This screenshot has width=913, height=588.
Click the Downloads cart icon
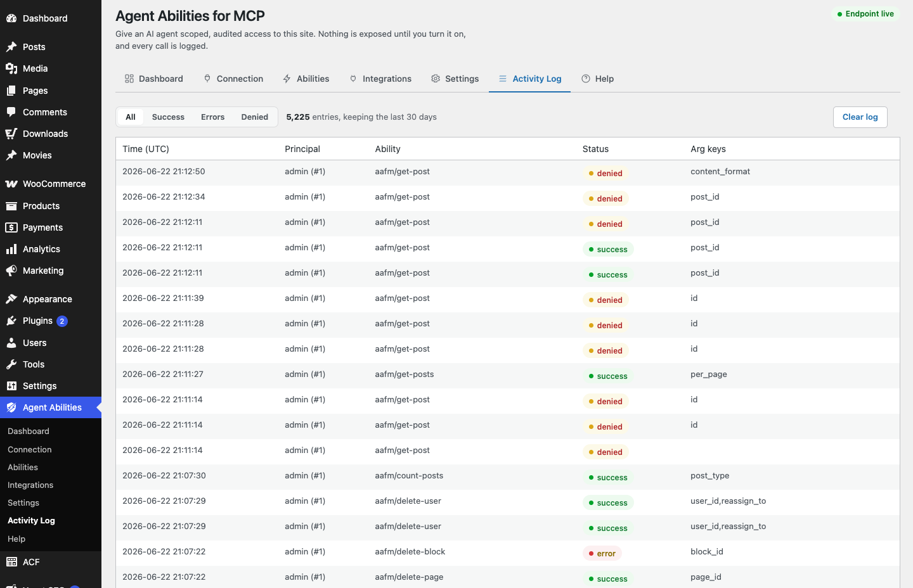[x=11, y=134]
